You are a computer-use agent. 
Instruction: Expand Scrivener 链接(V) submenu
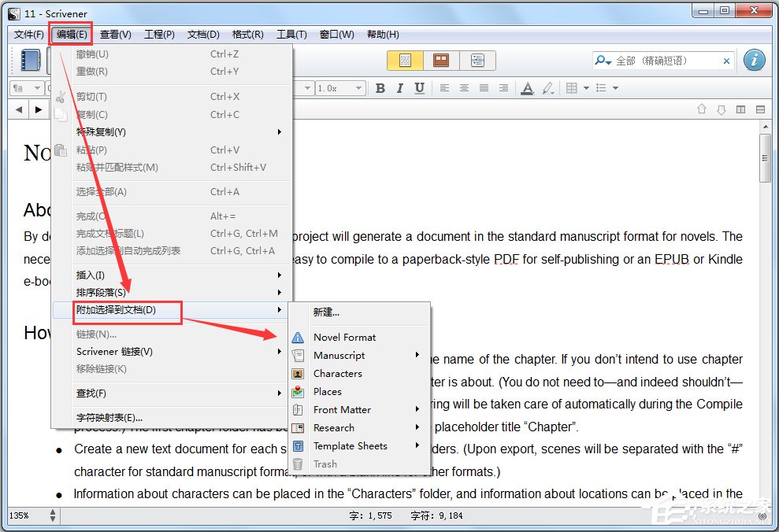tap(172, 351)
